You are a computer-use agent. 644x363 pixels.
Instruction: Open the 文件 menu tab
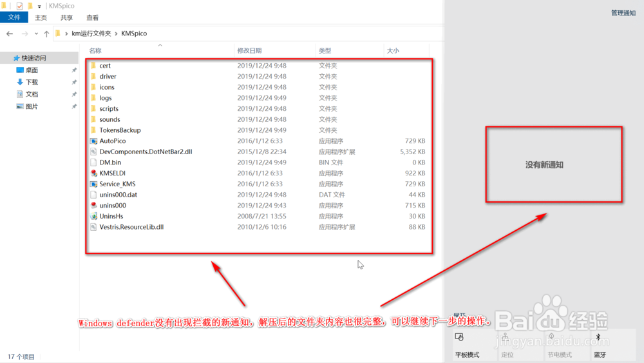point(14,17)
